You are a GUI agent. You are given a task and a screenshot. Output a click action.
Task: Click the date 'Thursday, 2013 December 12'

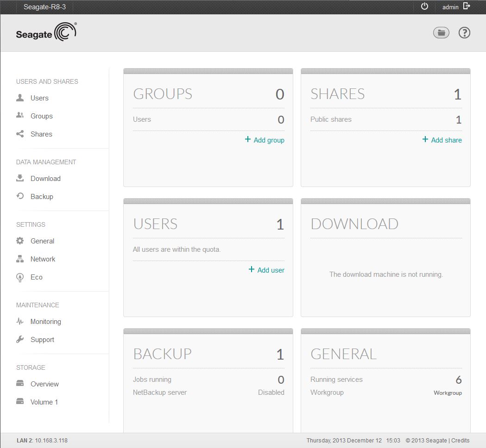[x=344, y=440]
